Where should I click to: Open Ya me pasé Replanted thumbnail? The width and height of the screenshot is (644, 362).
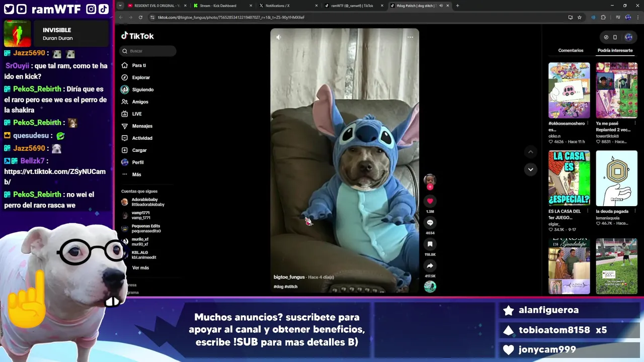[616, 90]
